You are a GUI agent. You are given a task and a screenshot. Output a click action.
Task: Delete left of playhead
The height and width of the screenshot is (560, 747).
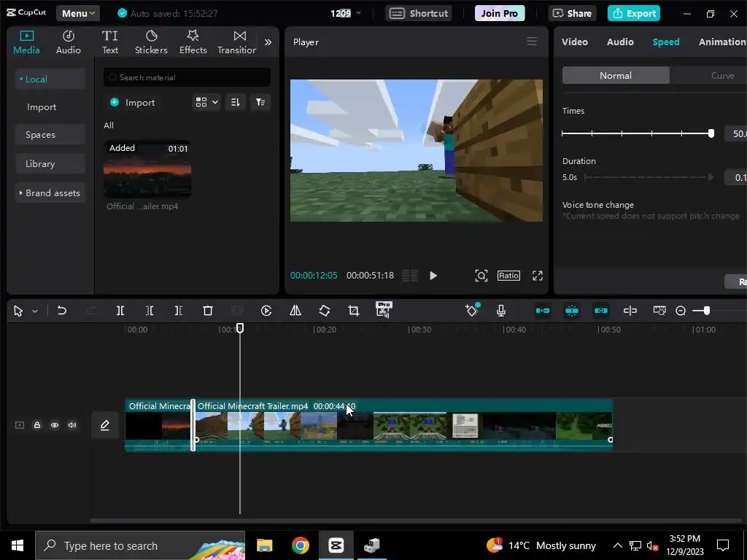149,311
